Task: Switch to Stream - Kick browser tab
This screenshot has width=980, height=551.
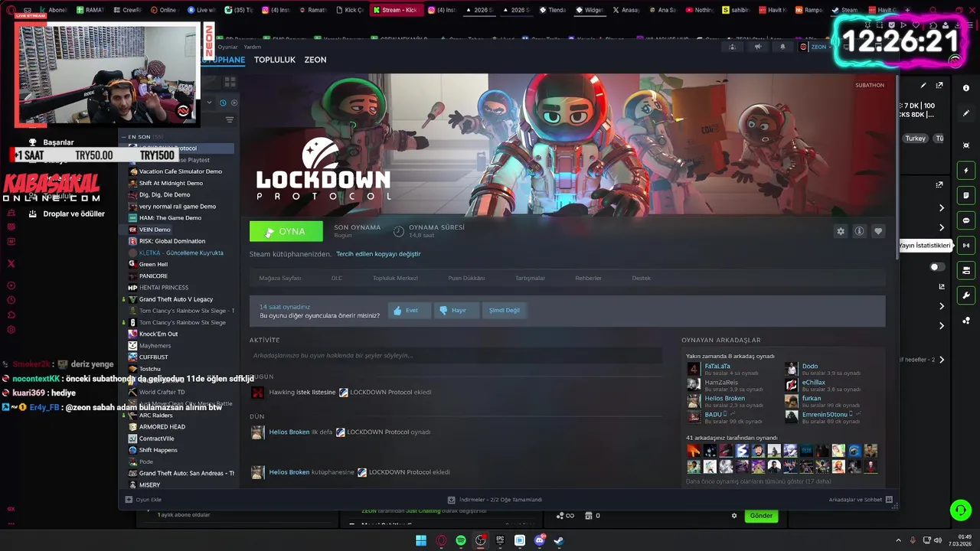Action: [395, 10]
